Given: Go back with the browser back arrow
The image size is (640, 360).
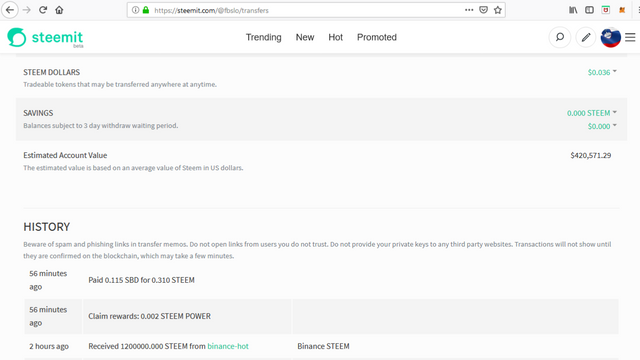Looking at the screenshot, I should 10,10.
